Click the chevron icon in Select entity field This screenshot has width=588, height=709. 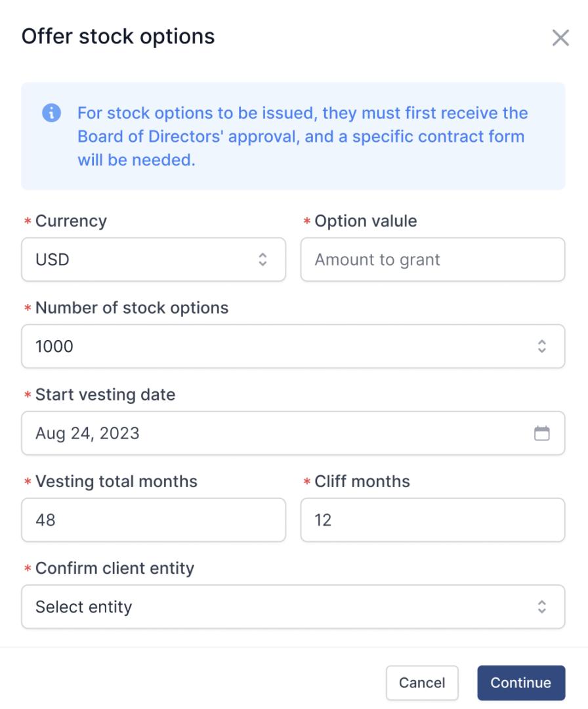(x=542, y=607)
